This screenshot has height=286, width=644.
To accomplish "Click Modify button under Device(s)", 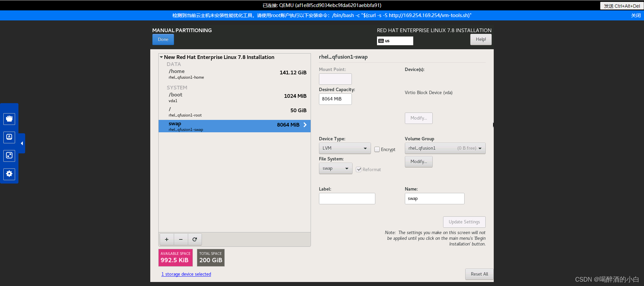I will pyautogui.click(x=419, y=118).
